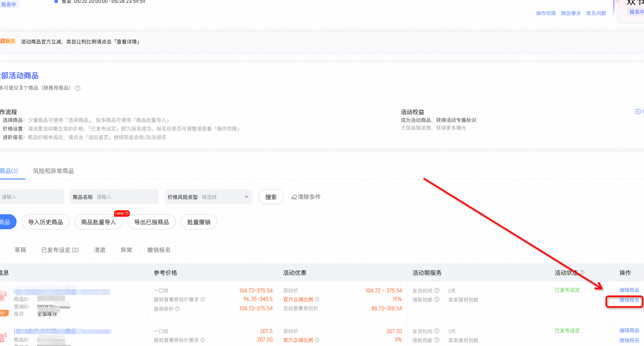The image size is (644, 346).
Task: Click the 3% discount ratio value
Action: pyautogui.click(x=398, y=340)
